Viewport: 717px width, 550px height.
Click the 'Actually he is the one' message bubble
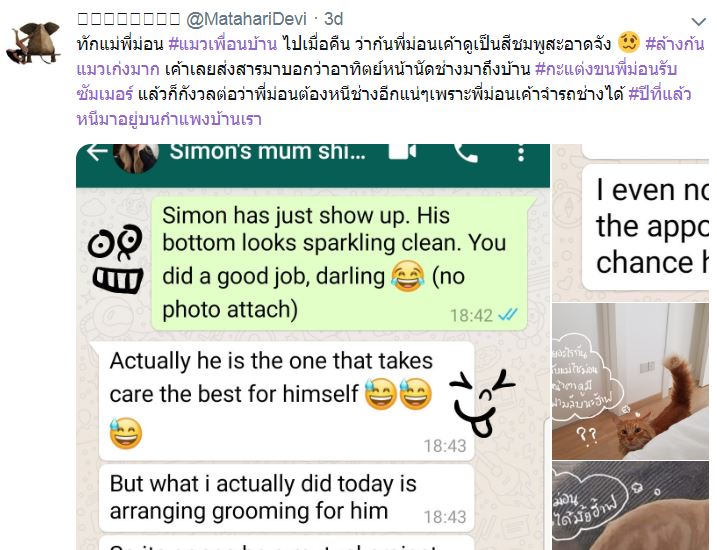tap(286, 401)
